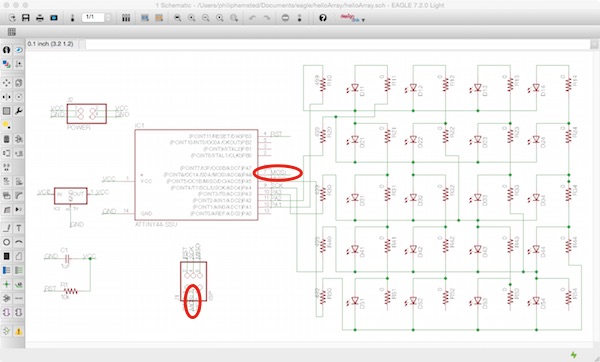
Task: Click the Zoom select area icon
Action: click(x=234, y=18)
